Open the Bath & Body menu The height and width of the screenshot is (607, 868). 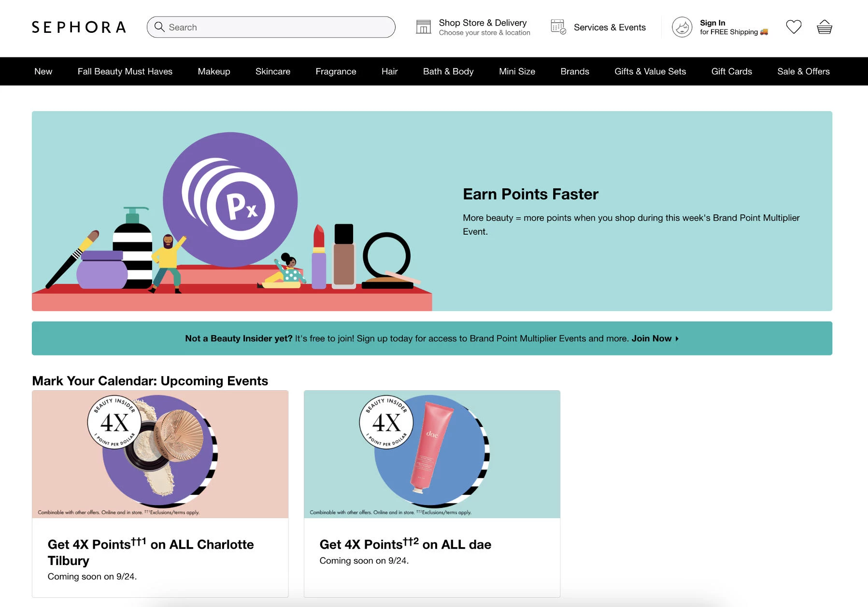(x=448, y=71)
